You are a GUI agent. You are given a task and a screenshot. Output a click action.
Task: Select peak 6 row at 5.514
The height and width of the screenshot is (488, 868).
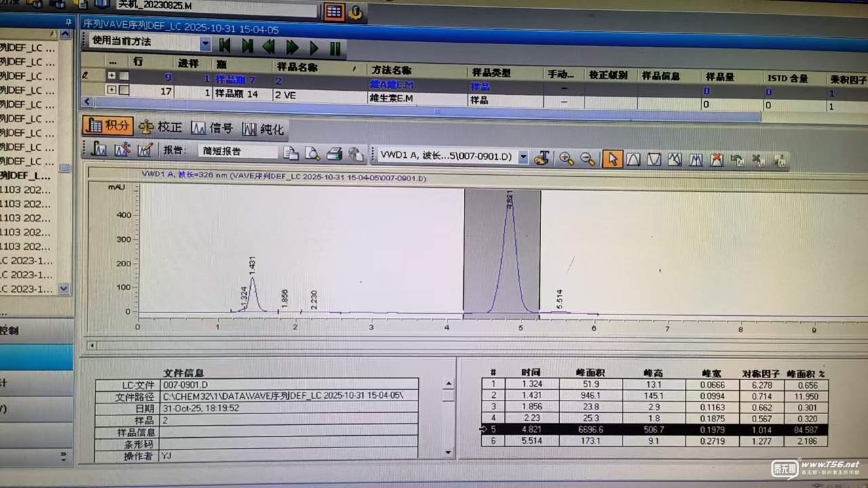(654, 441)
